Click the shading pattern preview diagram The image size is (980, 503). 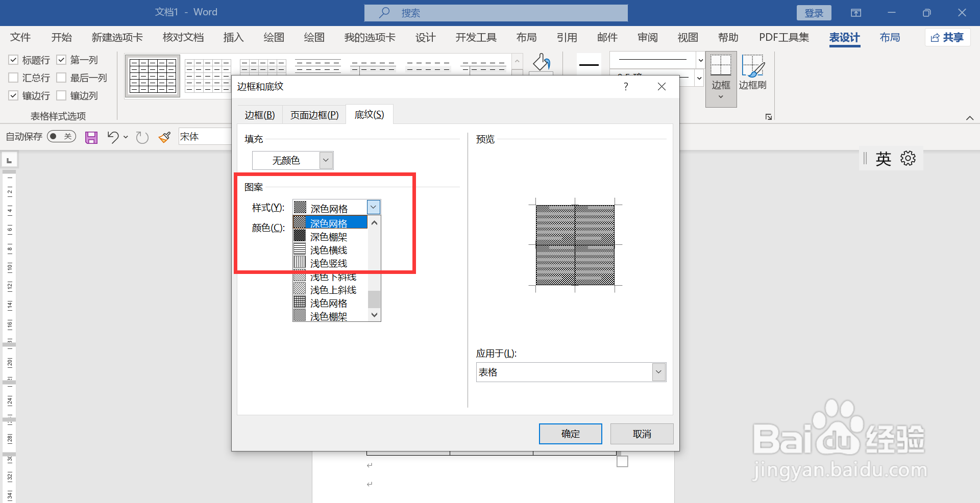point(575,245)
